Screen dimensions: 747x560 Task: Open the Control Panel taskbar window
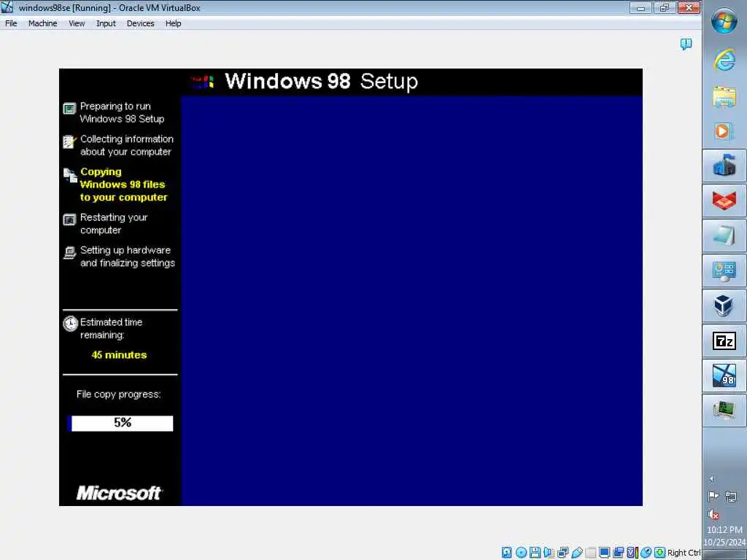coord(724,271)
